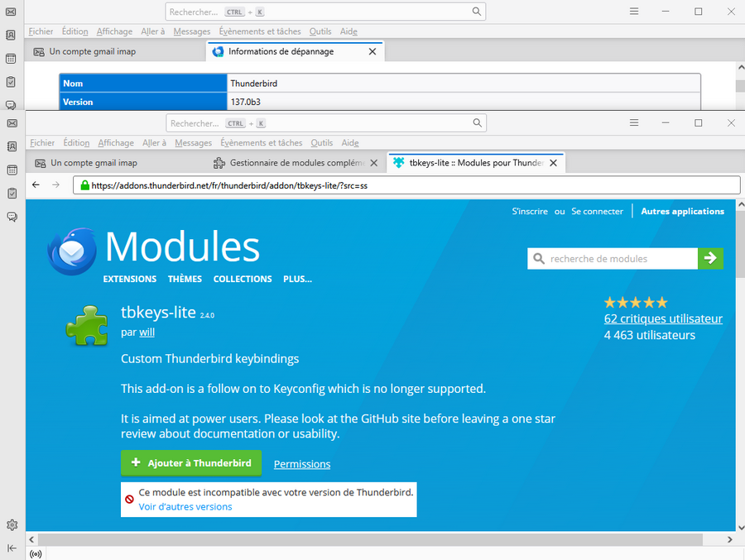Close the tbkeys-lite tab
This screenshot has height=560, width=745.
click(x=553, y=163)
